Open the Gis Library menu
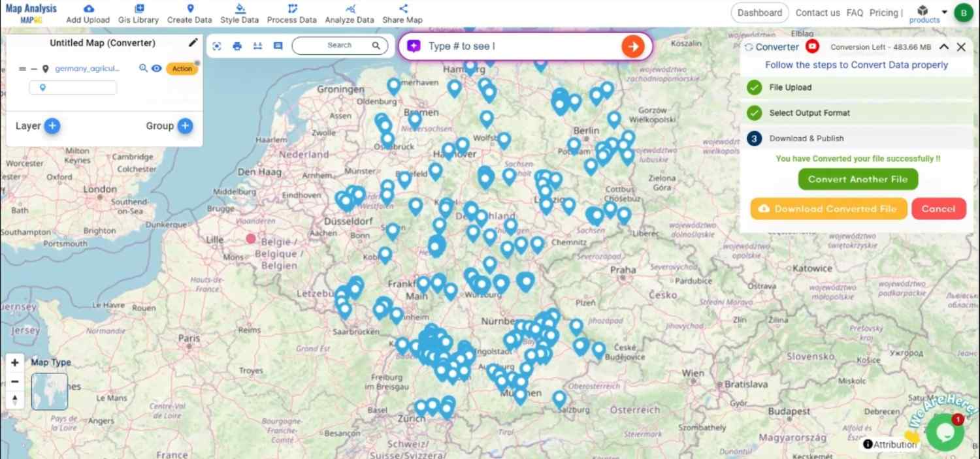This screenshot has height=459, width=980. point(139,14)
